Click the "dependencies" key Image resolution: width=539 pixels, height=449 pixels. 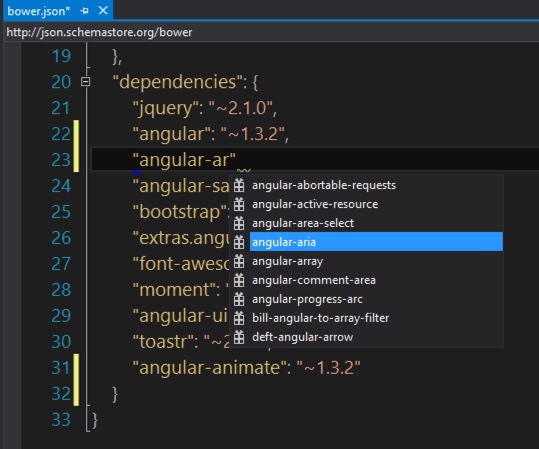pos(178,82)
